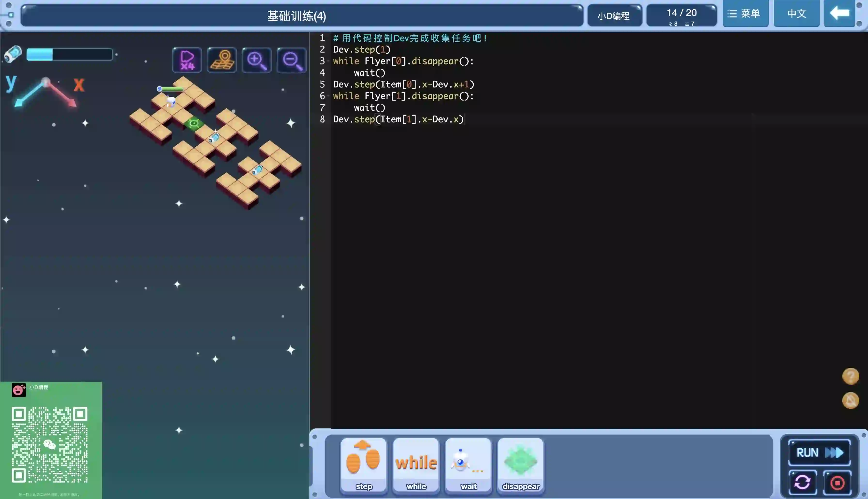Insert the disappear code block

521,465
